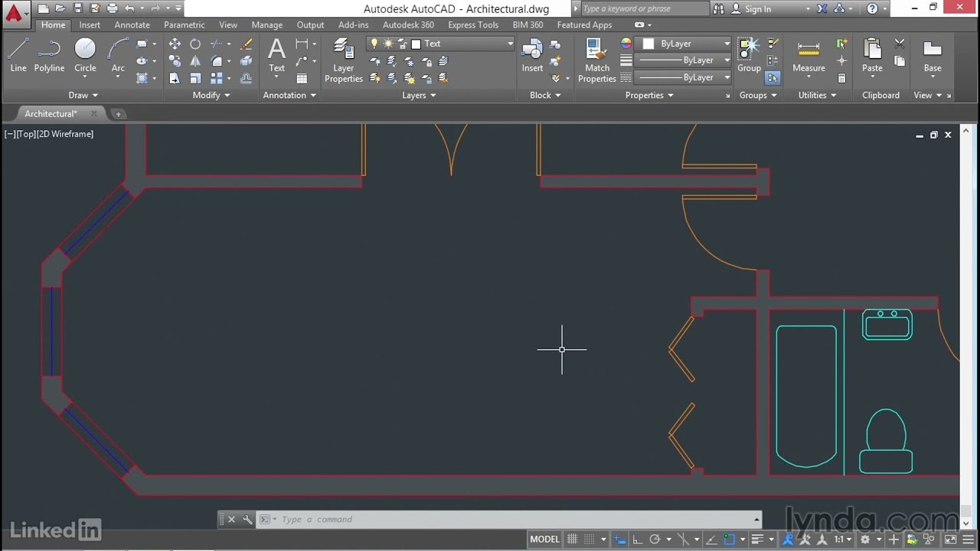Toggle lineweight display in status bar
The image size is (980, 551).
756,540
